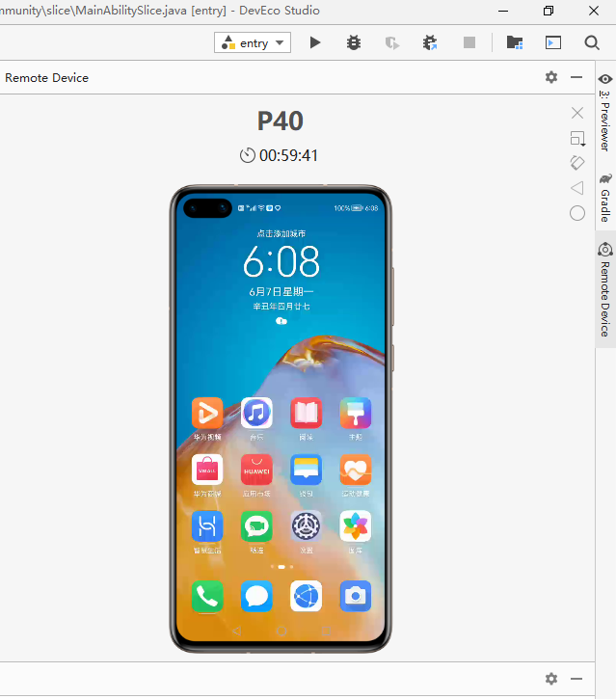The image size is (616, 699).
Task: Open the Phone dialer in dock
Action: [x=207, y=596]
